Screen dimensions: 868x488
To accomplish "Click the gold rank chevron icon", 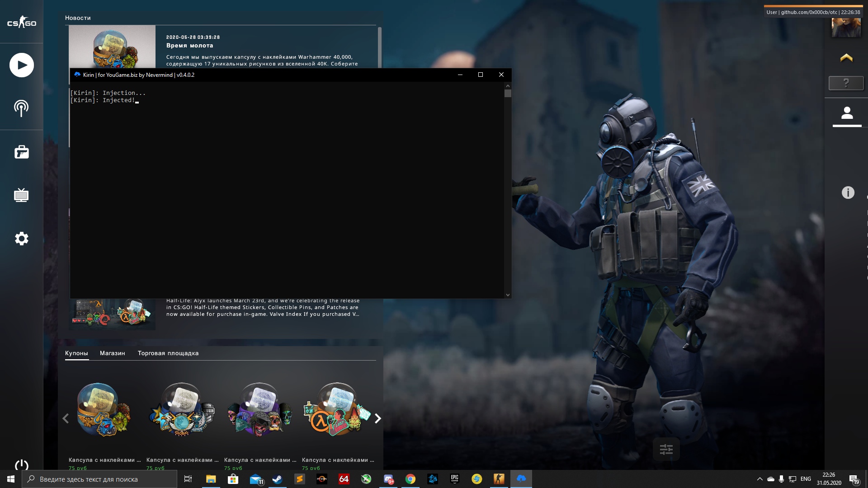I will [x=846, y=58].
